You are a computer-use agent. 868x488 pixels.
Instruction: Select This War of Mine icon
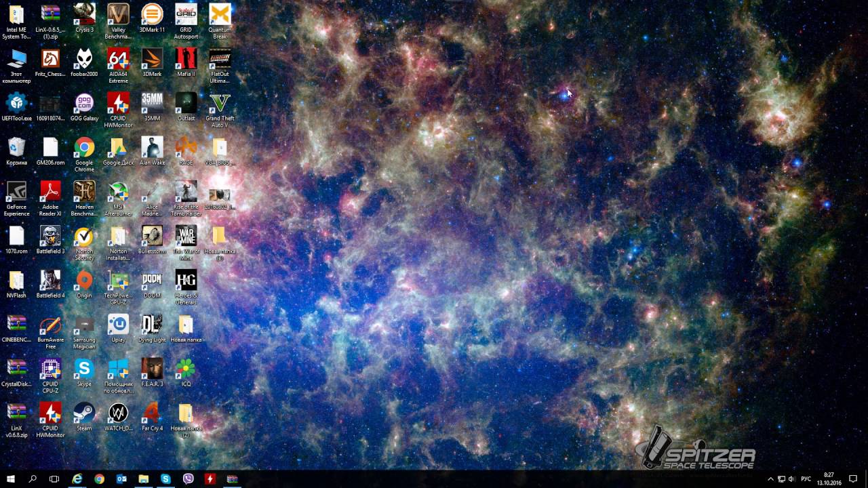[x=186, y=243]
